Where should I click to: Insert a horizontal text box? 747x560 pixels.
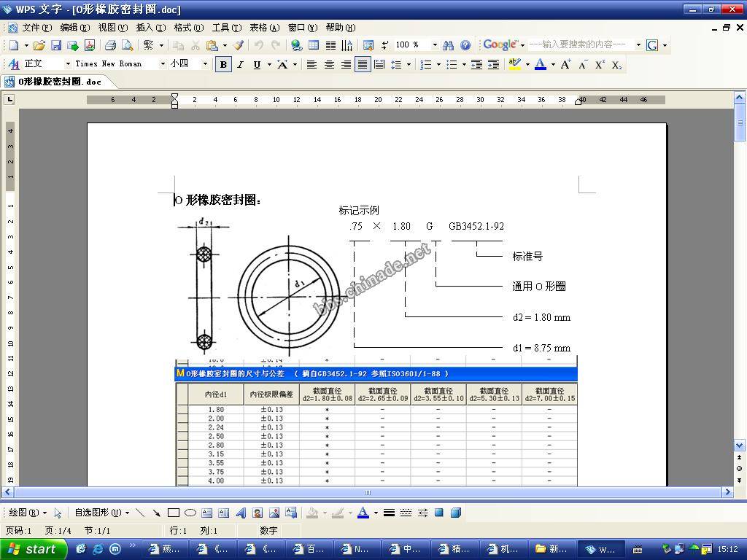click(x=206, y=513)
